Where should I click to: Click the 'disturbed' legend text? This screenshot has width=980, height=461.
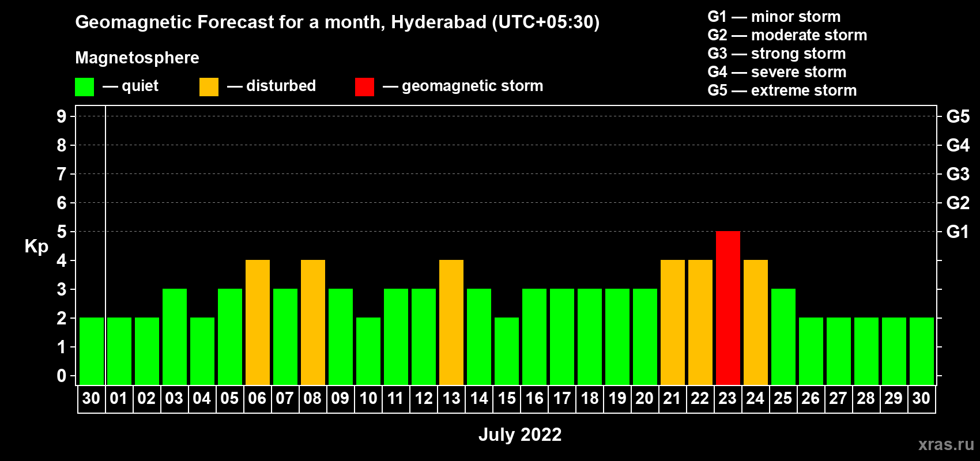(x=281, y=86)
